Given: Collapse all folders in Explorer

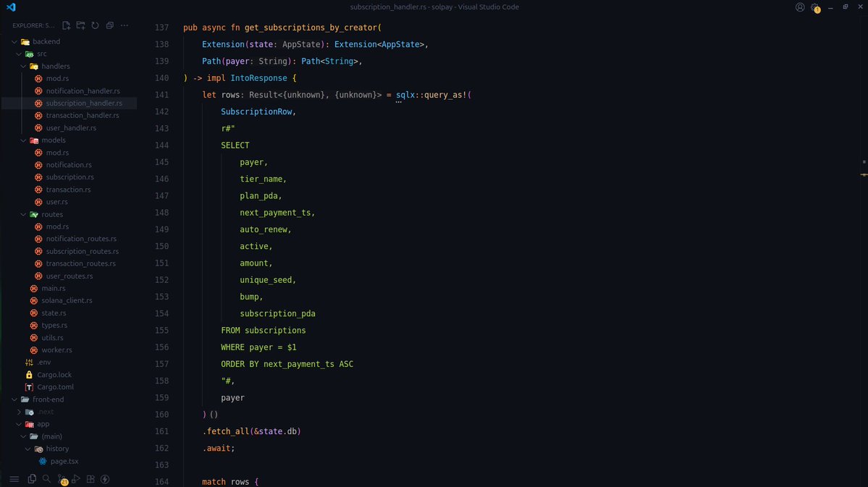Looking at the screenshot, I should point(109,25).
